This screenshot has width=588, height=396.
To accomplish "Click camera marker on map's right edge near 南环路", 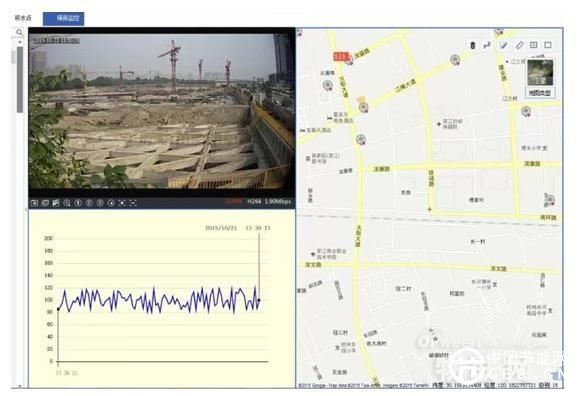I will point(549,200).
